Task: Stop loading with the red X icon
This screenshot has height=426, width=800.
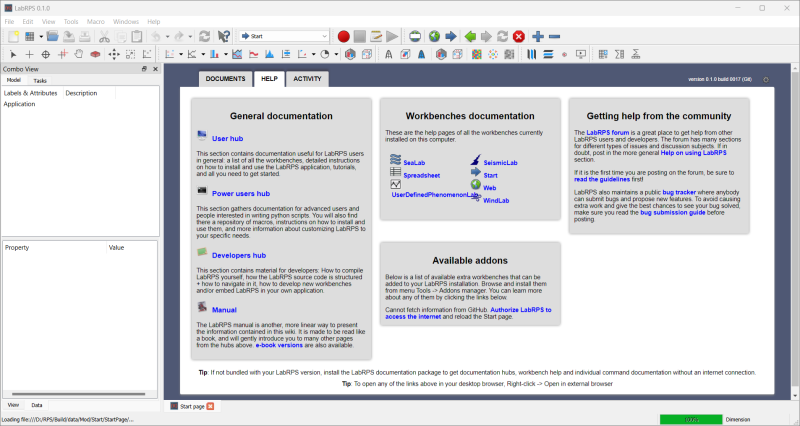Action: 519,36
